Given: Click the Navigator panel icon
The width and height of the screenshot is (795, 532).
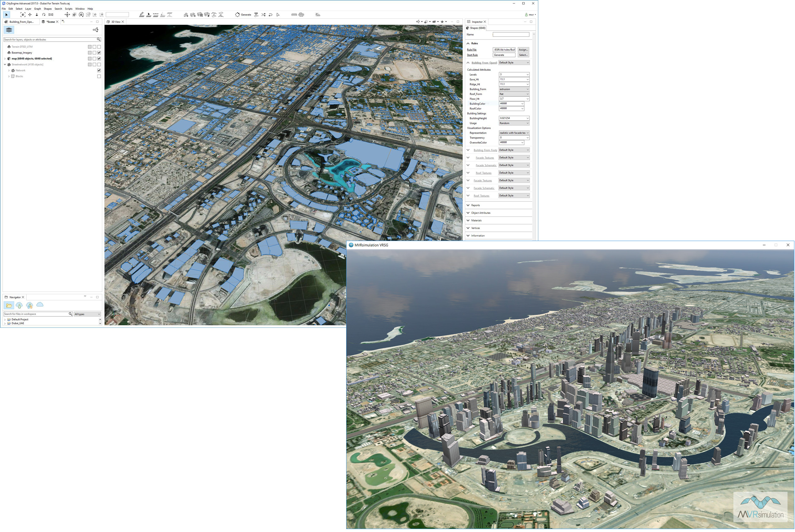Looking at the screenshot, I should click(x=7, y=297).
